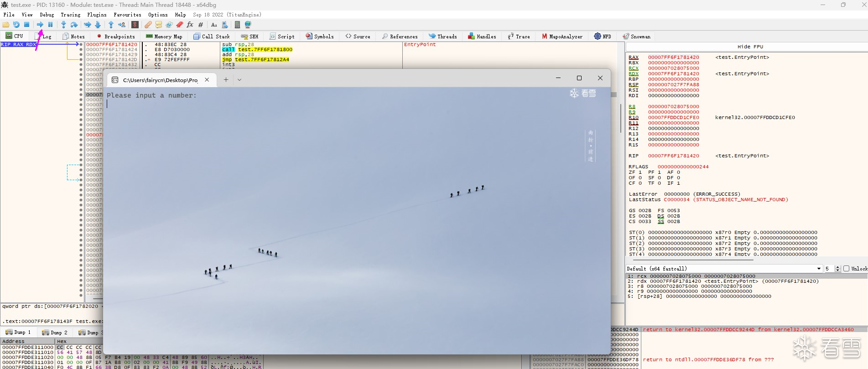Switch to the Breakpoints tab
Image resolution: width=868 pixels, height=369 pixels.
pos(116,36)
